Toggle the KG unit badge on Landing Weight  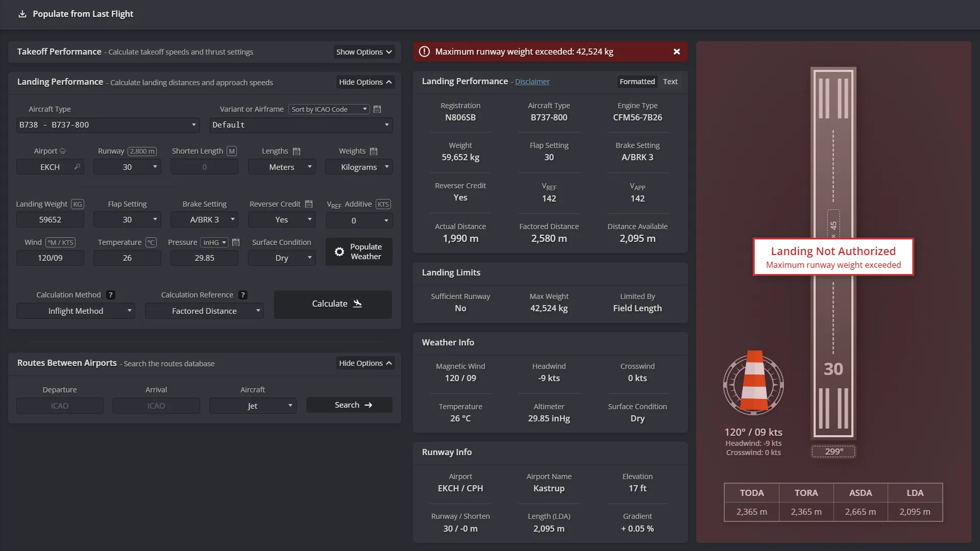tap(77, 204)
